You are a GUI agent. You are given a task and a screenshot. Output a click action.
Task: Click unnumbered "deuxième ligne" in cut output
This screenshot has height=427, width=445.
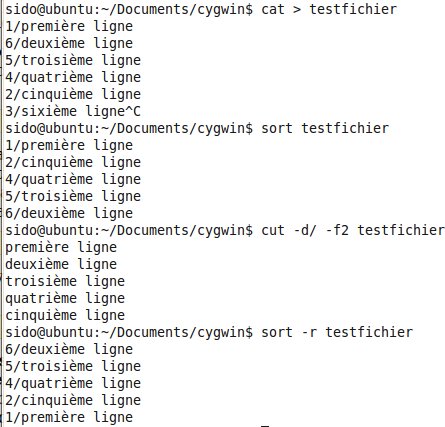pos(61,264)
